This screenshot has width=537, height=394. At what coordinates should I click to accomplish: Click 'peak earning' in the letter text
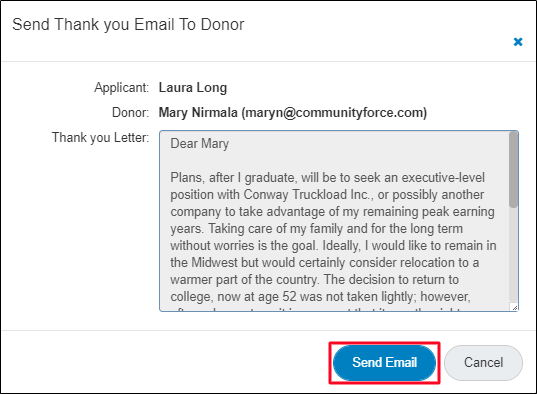[458, 212]
